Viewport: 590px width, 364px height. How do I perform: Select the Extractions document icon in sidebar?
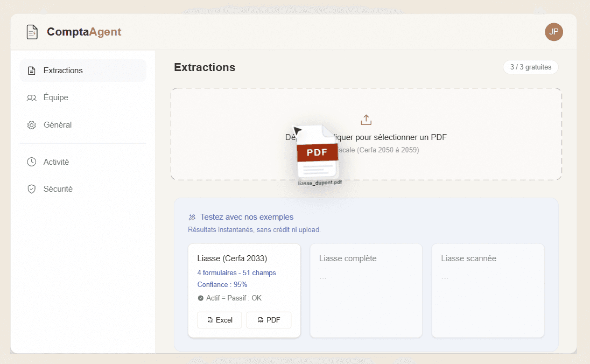[31, 70]
